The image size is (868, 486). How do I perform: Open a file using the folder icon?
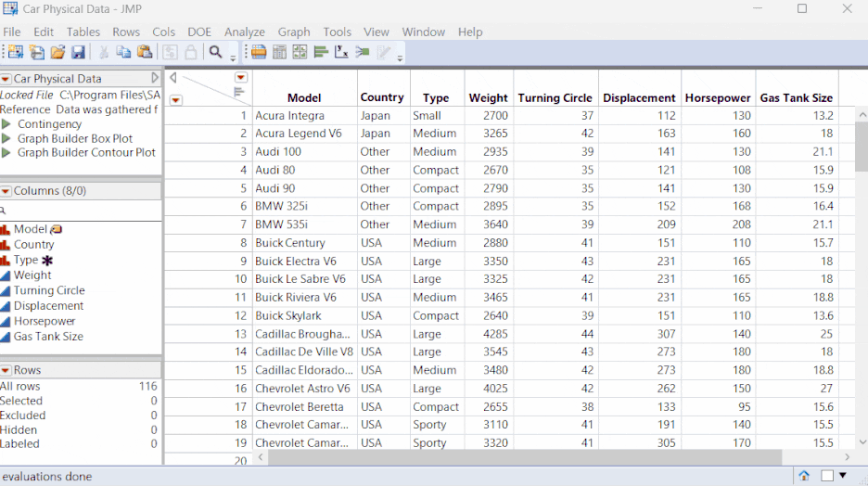pyautogui.click(x=57, y=52)
